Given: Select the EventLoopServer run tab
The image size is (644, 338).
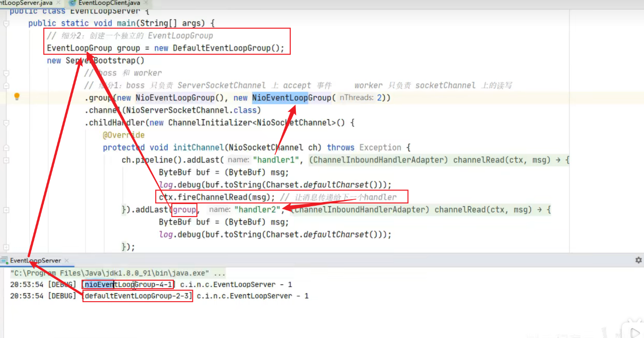Looking at the screenshot, I should pos(35,260).
